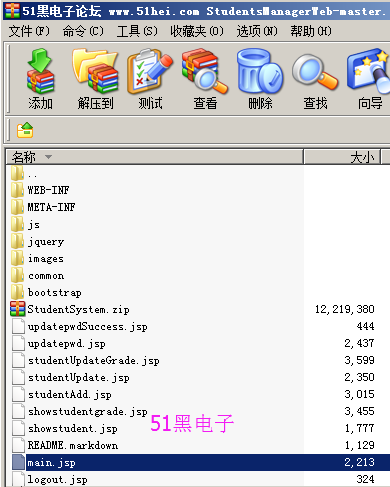The height and width of the screenshot is (487, 390).
Task: Click the studentUpdateGrade.jsp file icon
Action: 18,360
